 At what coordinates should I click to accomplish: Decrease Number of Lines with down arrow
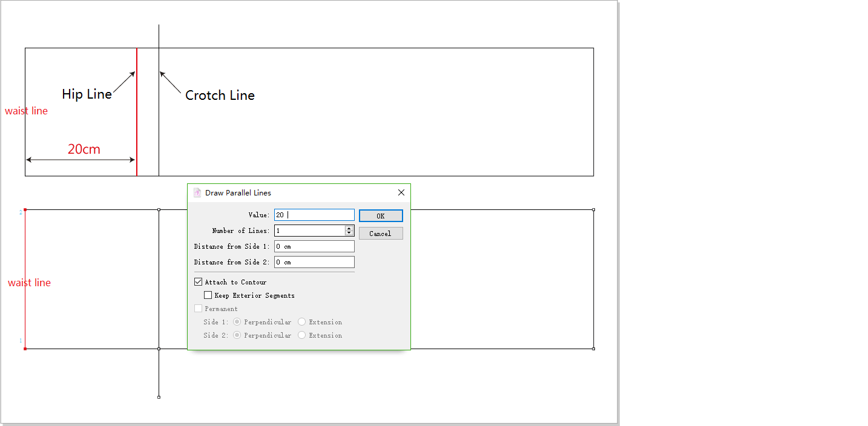click(349, 233)
